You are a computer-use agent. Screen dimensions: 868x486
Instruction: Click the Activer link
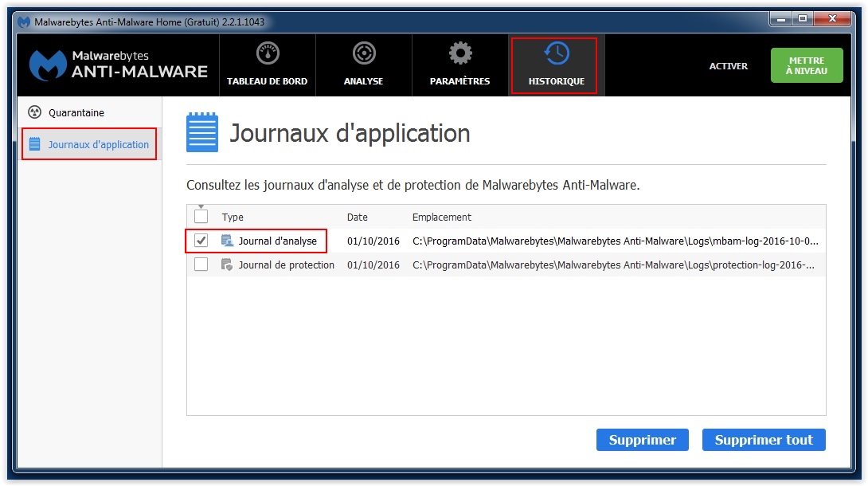[x=729, y=66]
